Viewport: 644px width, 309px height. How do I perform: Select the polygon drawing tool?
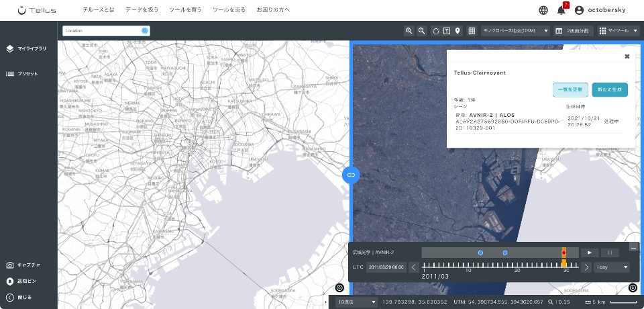(x=436, y=31)
